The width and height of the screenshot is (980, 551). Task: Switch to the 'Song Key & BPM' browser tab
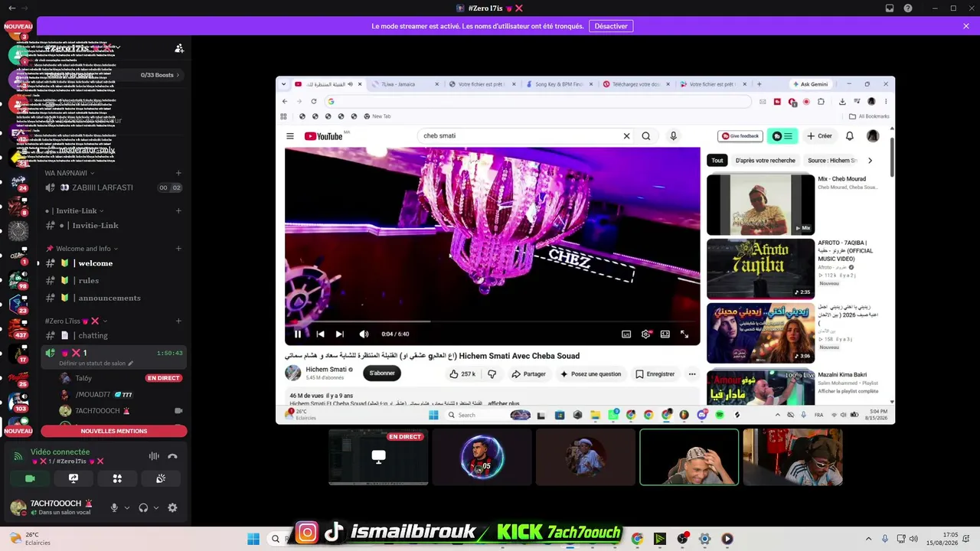[559, 84]
